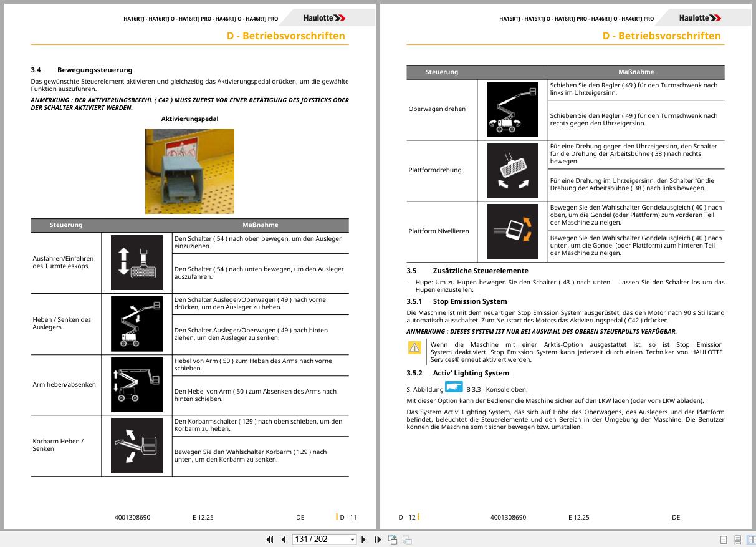
Task: Switch to single page layout
Action: (x=724, y=540)
